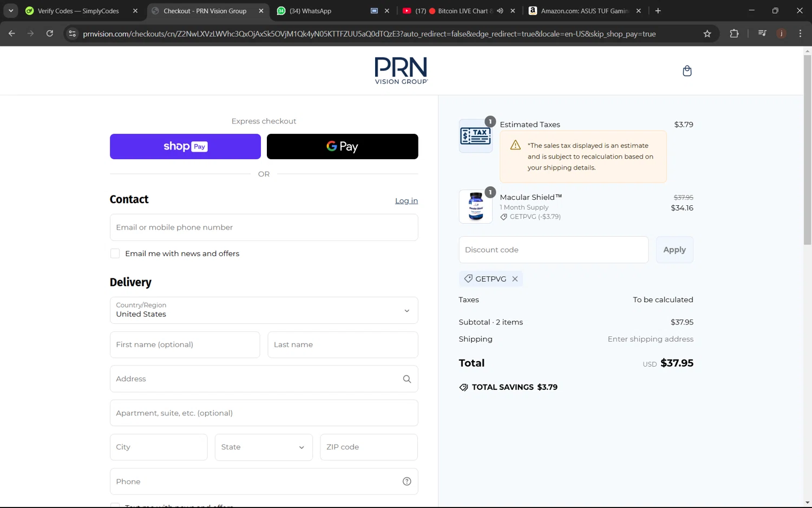Click the picture-in-picture icon on WhatsApp tab
812x508 pixels.
[374, 11]
